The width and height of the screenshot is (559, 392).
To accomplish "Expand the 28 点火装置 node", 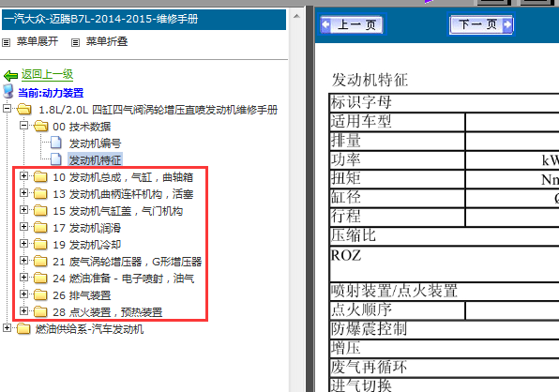I will (23, 311).
